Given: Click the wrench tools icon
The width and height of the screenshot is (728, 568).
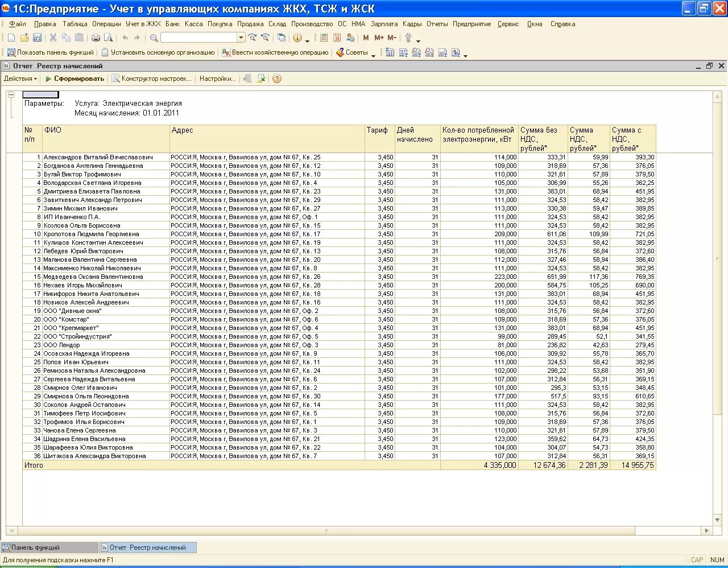Looking at the screenshot, I should point(408,38).
